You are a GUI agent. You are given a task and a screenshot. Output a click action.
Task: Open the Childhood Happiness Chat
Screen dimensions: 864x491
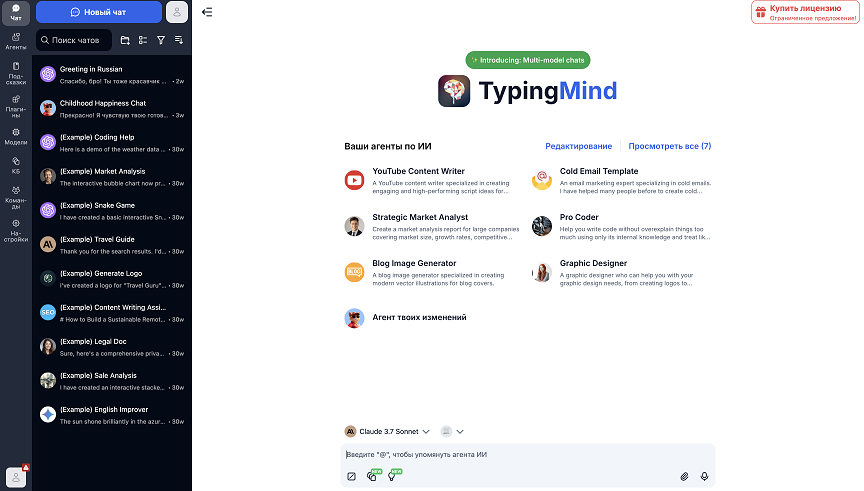112,109
